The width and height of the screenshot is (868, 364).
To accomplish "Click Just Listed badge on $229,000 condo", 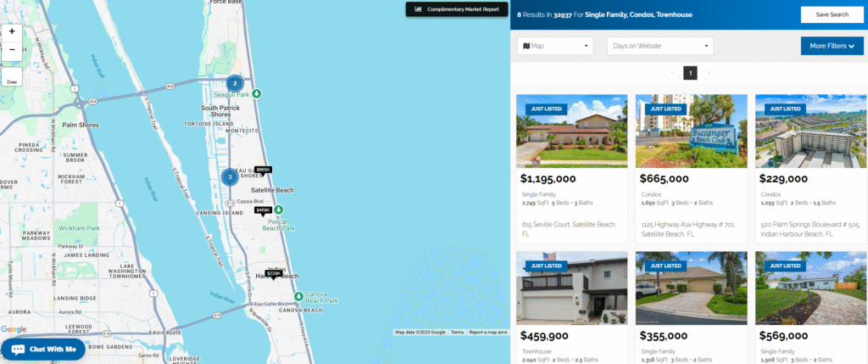I will coord(784,109).
